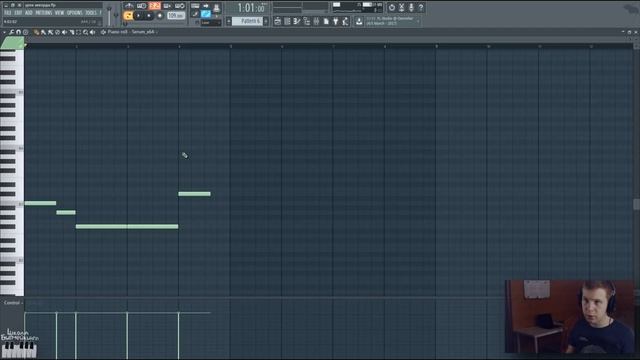The height and width of the screenshot is (360, 640).
Task: Click first velocity bar in Control lane
Action: (25, 336)
